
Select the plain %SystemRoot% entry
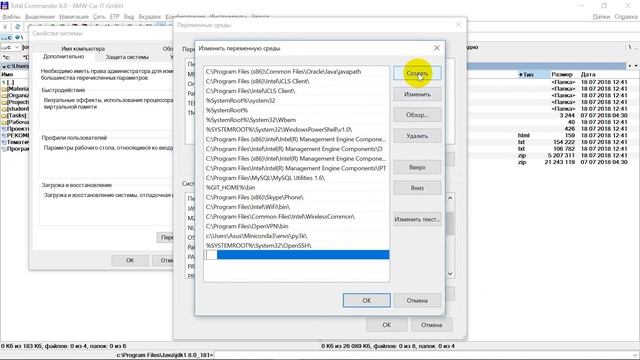tap(296, 110)
